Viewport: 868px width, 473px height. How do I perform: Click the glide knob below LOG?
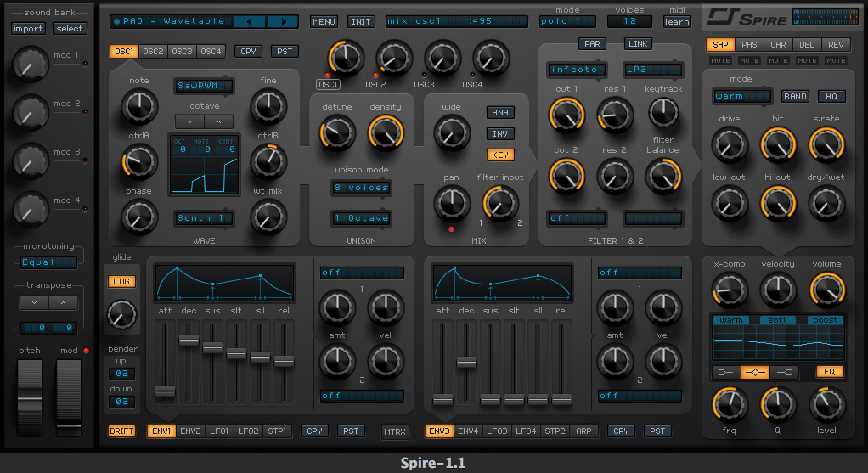click(121, 313)
